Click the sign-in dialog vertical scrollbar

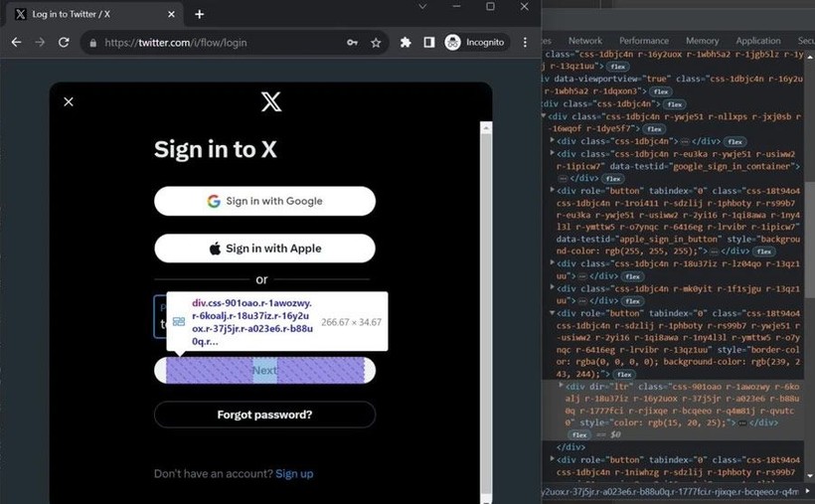(486, 312)
